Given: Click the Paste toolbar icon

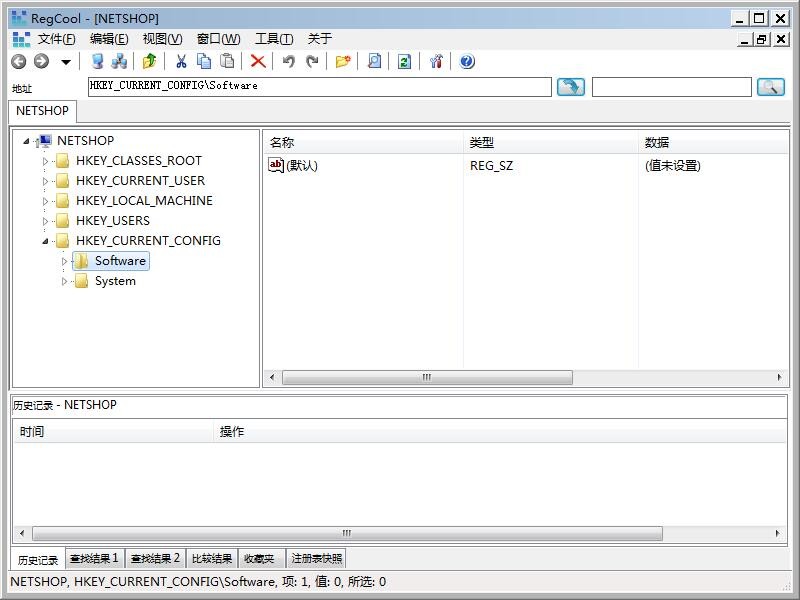Looking at the screenshot, I should [227, 62].
